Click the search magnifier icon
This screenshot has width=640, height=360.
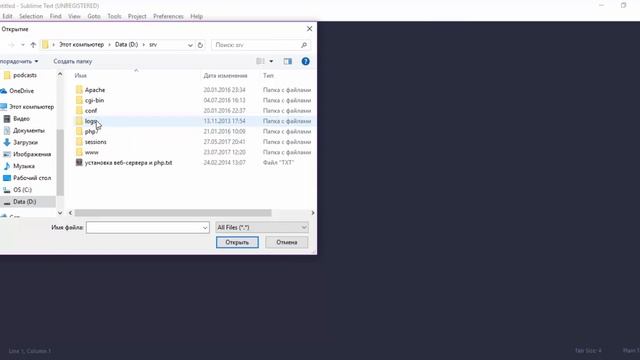point(304,45)
